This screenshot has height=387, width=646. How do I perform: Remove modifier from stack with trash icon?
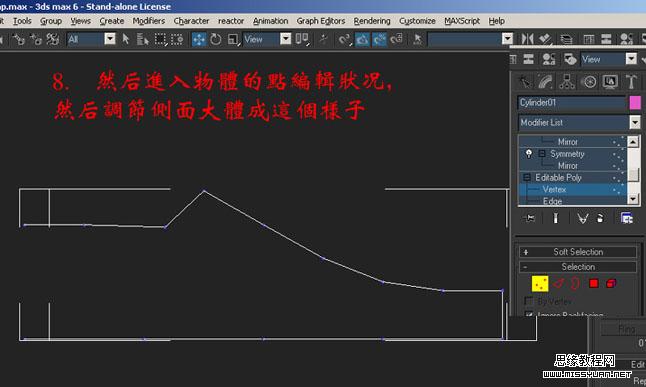tap(600, 218)
